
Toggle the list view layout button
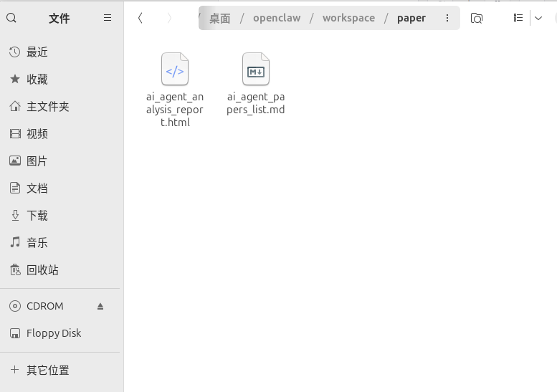(x=518, y=18)
